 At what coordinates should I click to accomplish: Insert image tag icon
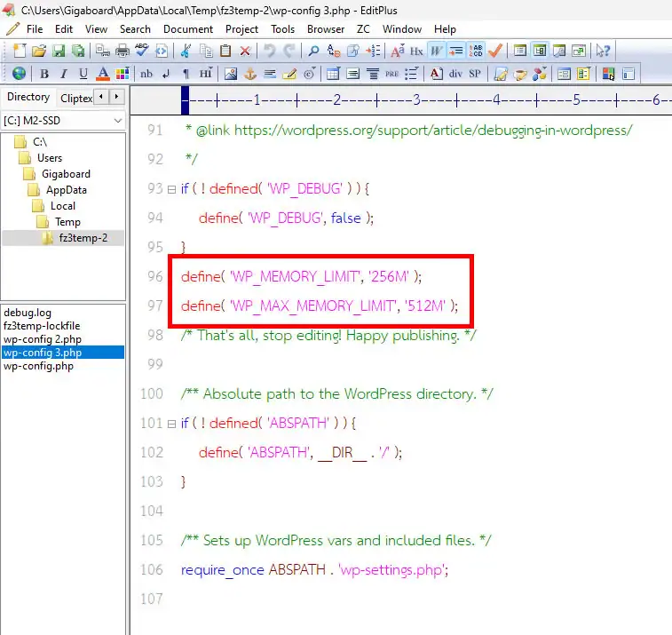pyautogui.click(x=231, y=74)
